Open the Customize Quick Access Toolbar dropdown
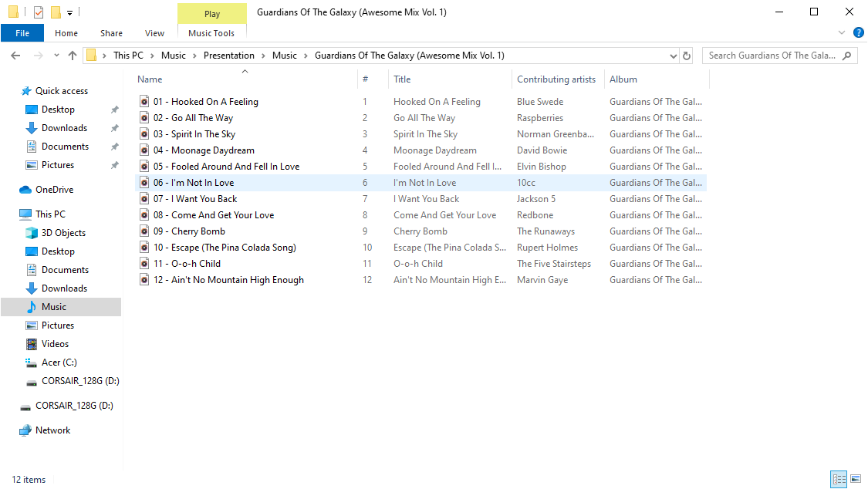 pos(69,12)
